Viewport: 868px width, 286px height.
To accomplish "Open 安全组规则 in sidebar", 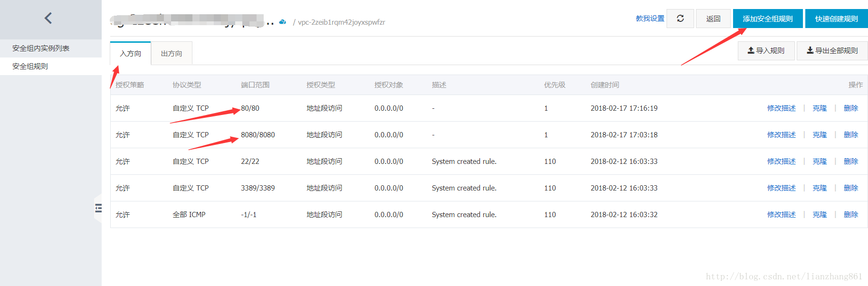I will pyautogui.click(x=30, y=66).
